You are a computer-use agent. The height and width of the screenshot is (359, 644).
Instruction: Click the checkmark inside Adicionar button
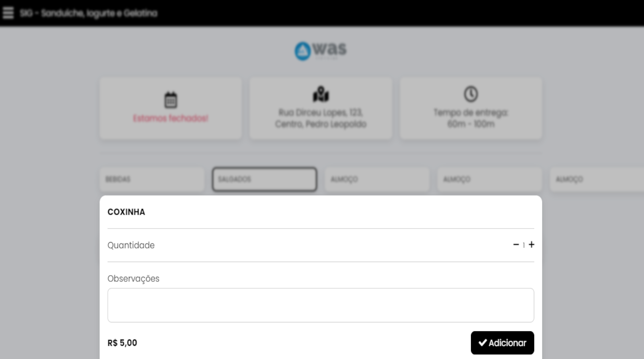(x=483, y=343)
